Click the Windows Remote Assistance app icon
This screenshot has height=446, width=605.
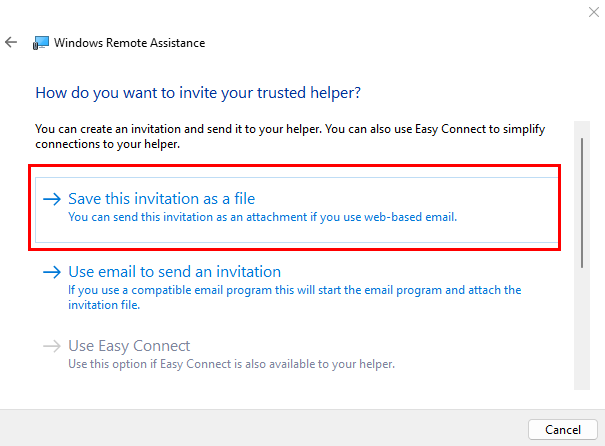(x=41, y=43)
